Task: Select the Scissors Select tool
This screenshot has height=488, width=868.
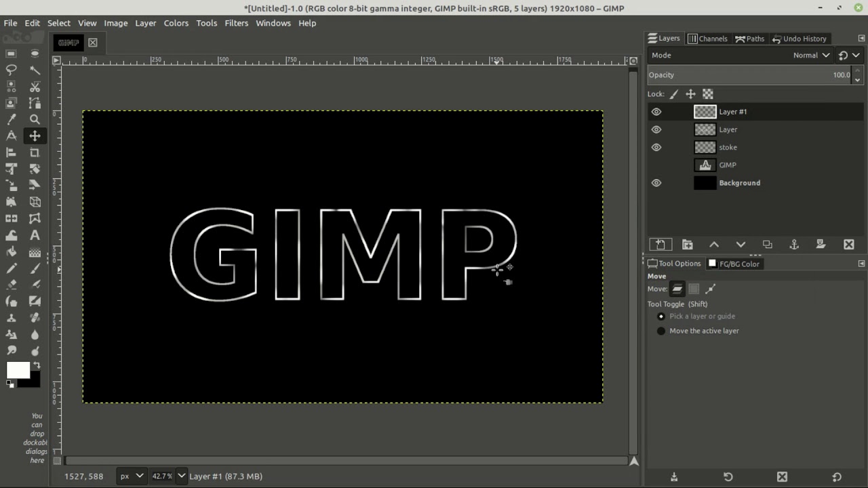Action: pos(35,86)
